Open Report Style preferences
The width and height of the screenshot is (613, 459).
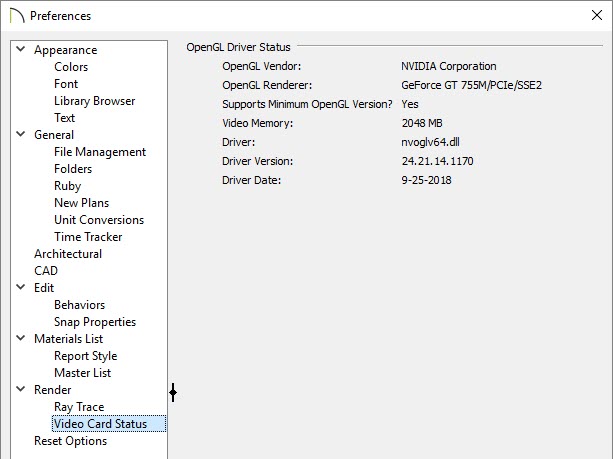(x=86, y=356)
